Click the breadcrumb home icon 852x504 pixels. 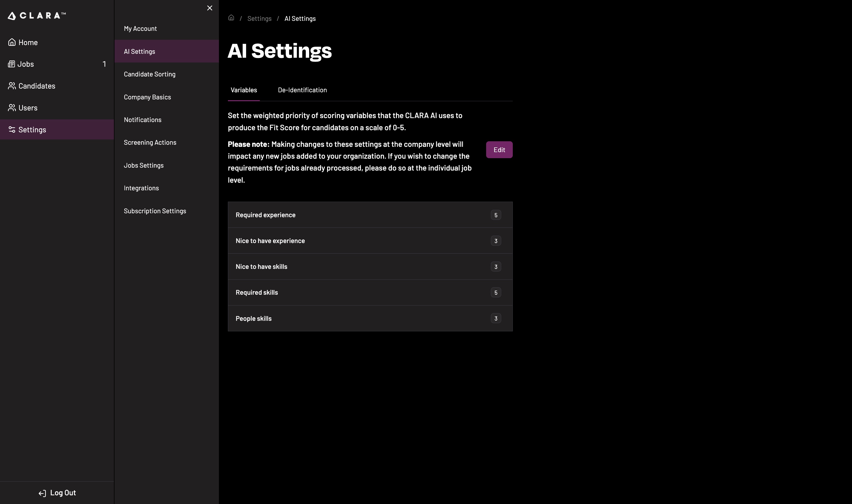click(231, 18)
